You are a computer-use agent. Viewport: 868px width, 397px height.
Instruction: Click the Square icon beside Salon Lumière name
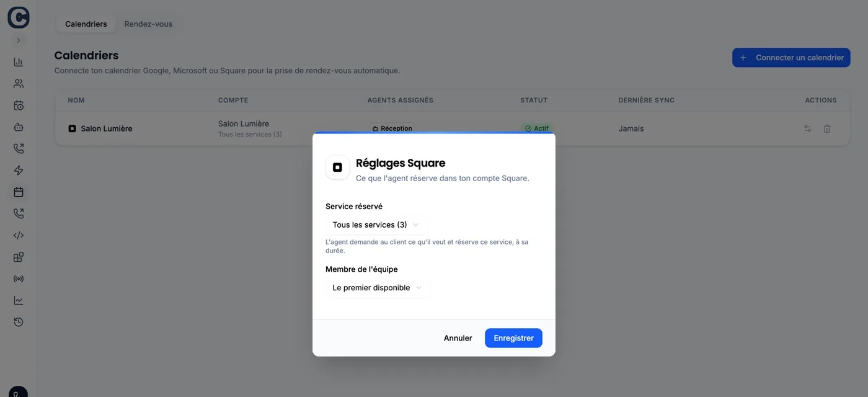tap(72, 128)
